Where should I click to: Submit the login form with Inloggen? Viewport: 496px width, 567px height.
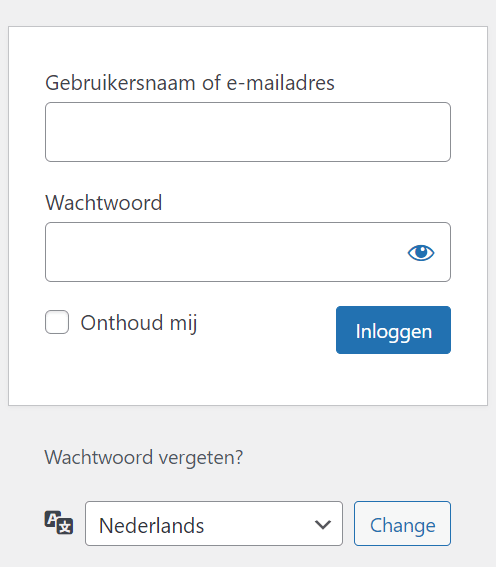point(393,330)
